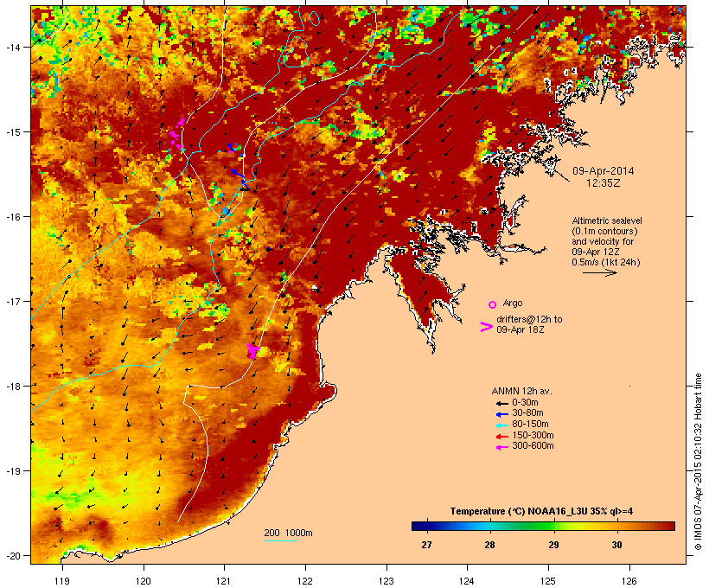Click the '300-600m' depth label
This screenshot has width=709, height=588.
(x=533, y=446)
